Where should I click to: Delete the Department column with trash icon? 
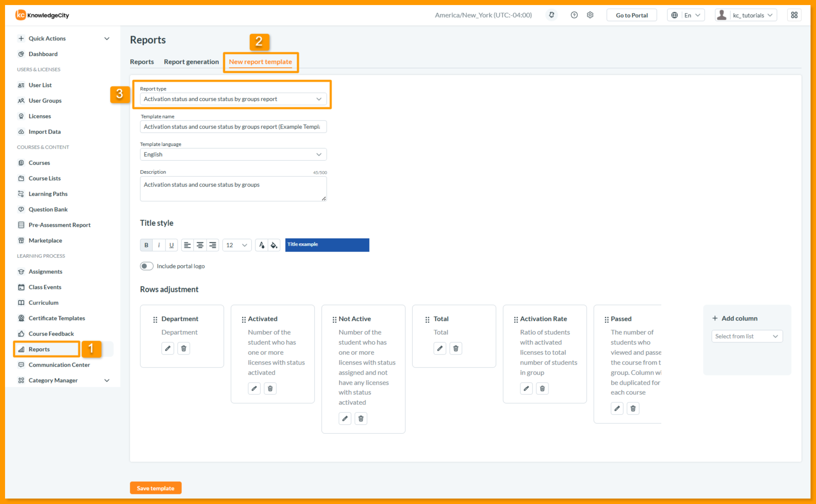point(184,348)
